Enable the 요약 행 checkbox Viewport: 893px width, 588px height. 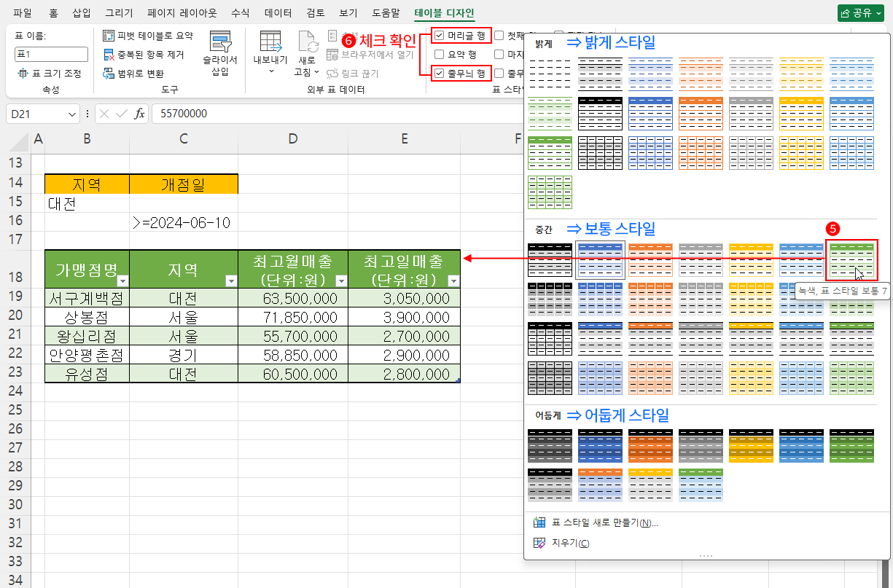pos(439,54)
